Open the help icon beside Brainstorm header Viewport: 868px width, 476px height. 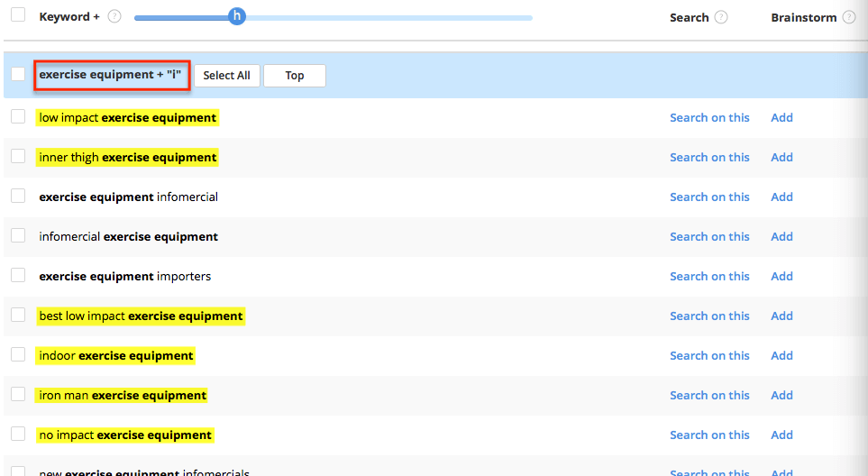coord(849,17)
